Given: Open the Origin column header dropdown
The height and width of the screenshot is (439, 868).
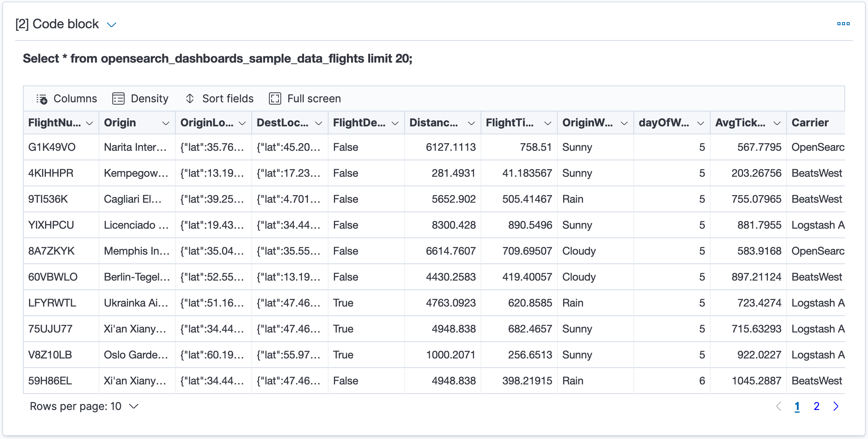Looking at the screenshot, I should click(166, 123).
